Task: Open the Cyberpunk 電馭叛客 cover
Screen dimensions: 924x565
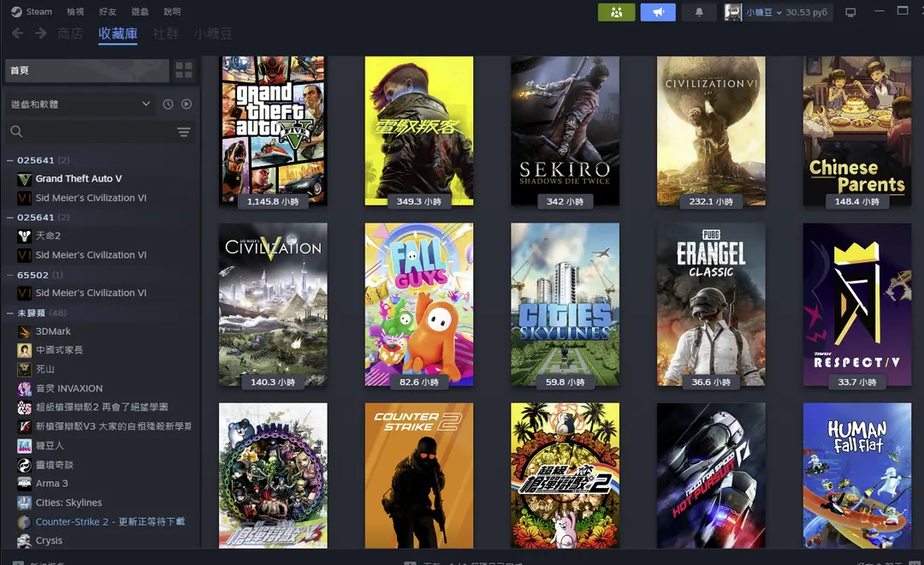Action: point(419,131)
